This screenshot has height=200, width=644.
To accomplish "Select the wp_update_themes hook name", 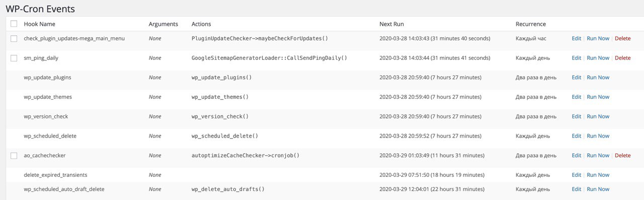I will pyautogui.click(x=48, y=97).
